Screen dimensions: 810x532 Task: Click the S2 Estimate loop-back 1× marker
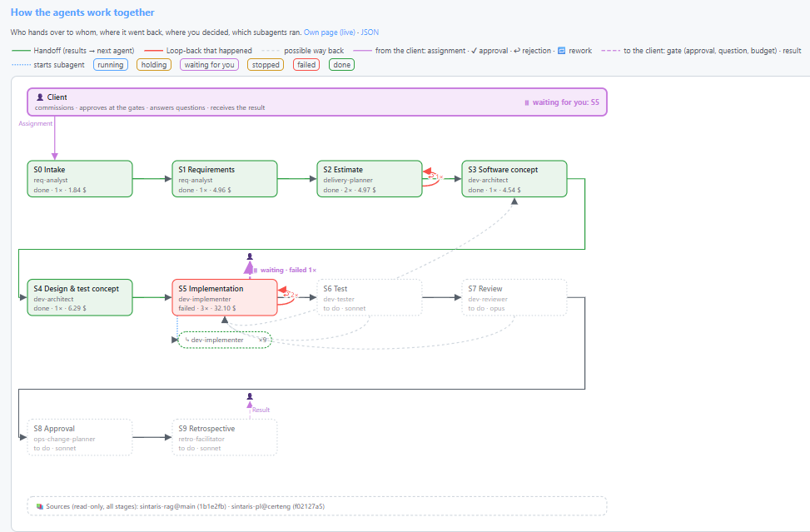436,177
